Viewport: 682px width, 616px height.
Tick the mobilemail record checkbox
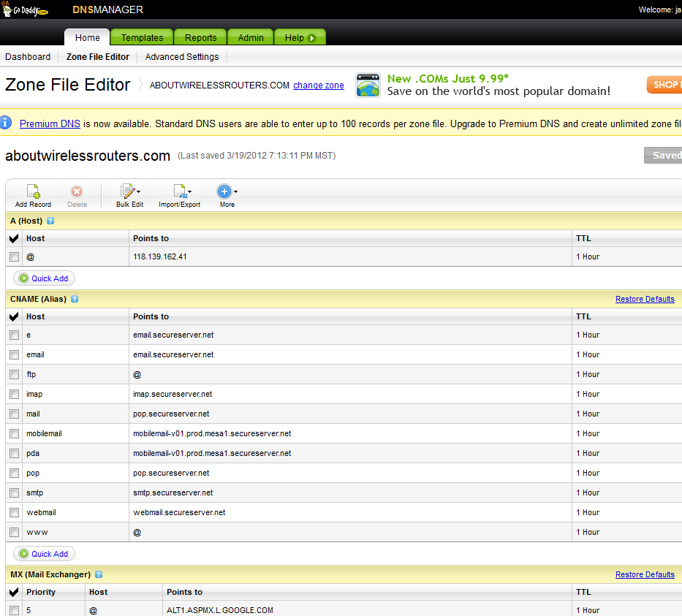click(15, 433)
